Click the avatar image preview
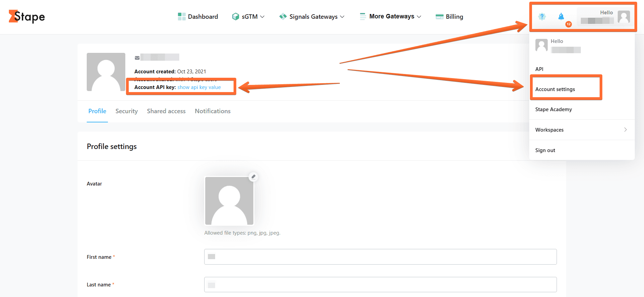The height and width of the screenshot is (297, 644). [229, 201]
